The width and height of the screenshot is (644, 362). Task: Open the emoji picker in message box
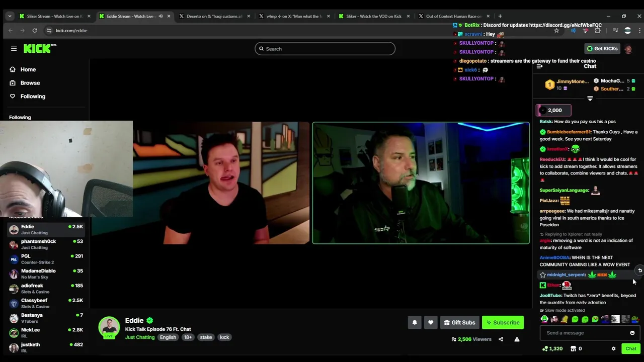pos(632,333)
